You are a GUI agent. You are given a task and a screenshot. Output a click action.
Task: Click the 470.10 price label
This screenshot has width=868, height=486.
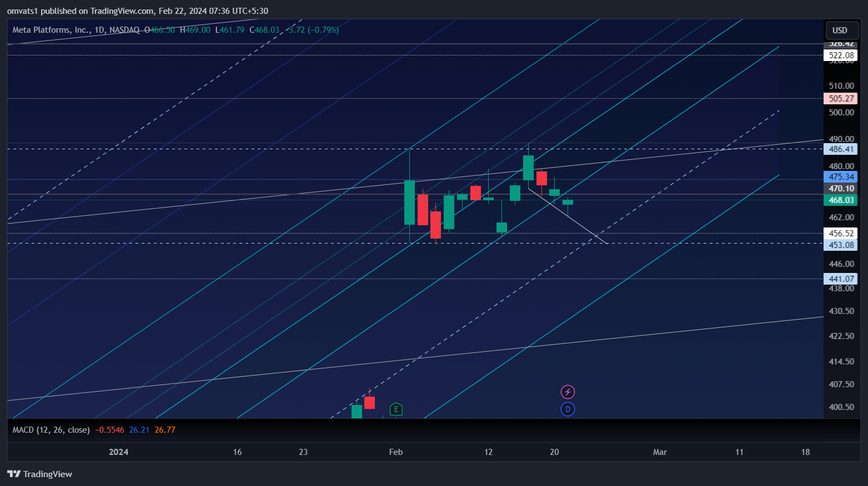pyautogui.click(x=840, y=189)
